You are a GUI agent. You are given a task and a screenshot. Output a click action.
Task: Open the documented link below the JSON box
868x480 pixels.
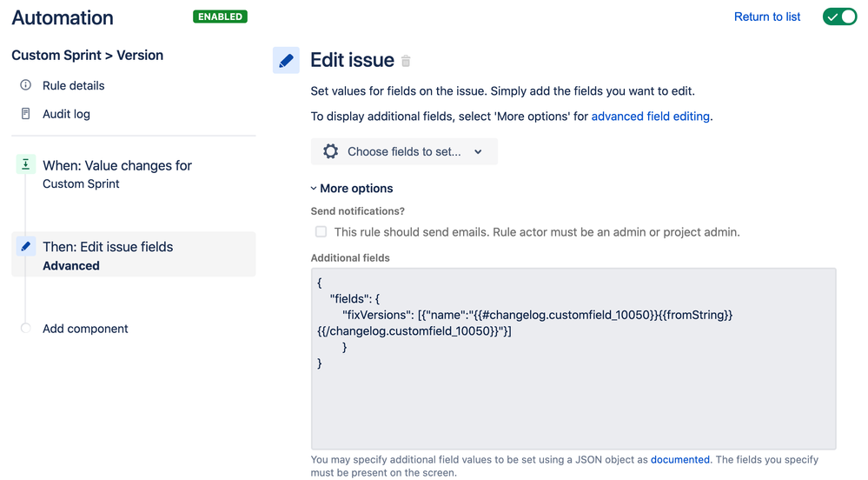679,459
